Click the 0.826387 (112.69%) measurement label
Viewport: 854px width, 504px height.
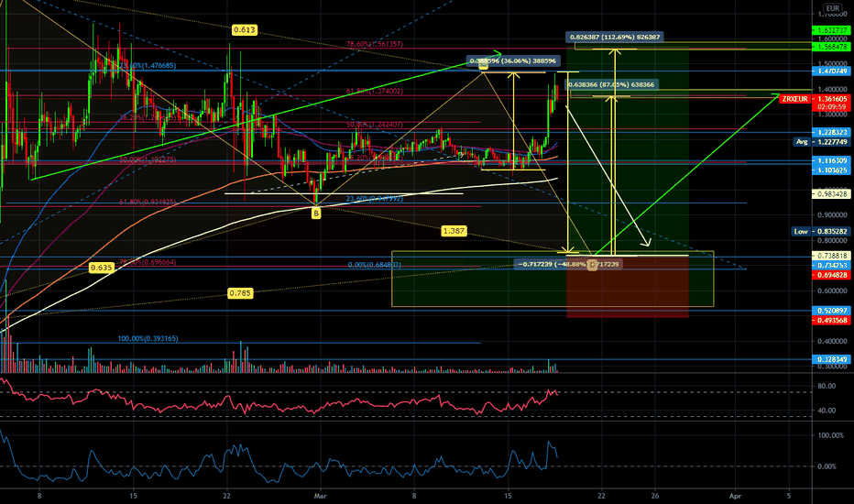[615, 37]
